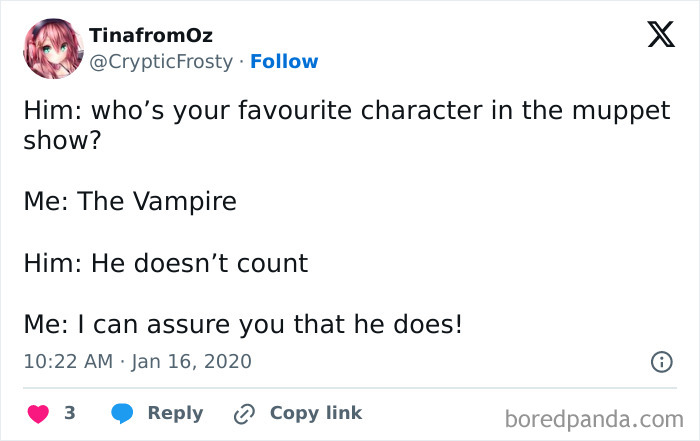The image size is (700, 441).
Task: Click the "Him: He doesn't count" line
Action: (165, 264)
